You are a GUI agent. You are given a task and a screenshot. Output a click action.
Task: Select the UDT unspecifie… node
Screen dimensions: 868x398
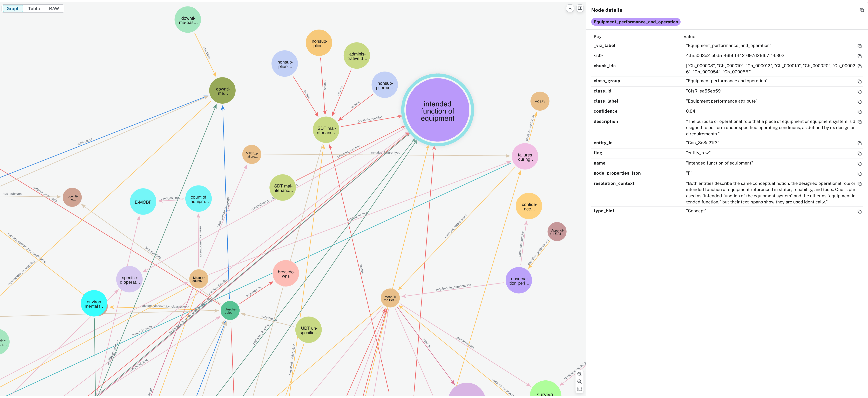(309, 330)
